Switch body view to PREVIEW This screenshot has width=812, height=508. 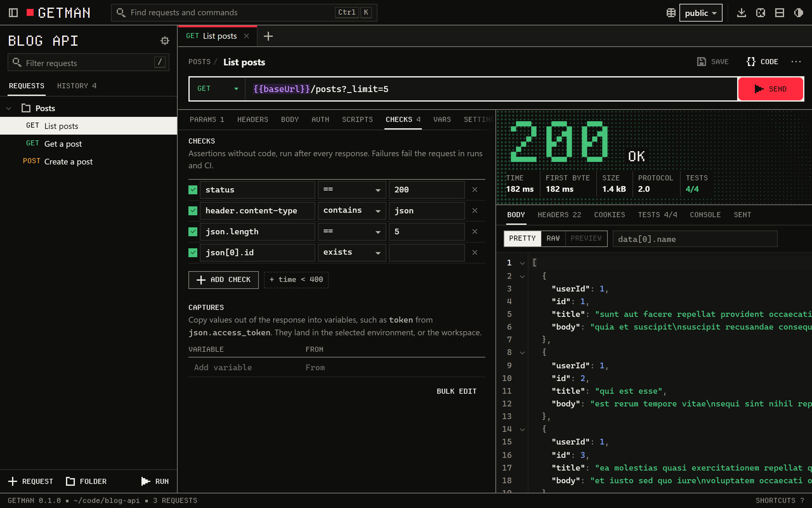pos(586,238)
